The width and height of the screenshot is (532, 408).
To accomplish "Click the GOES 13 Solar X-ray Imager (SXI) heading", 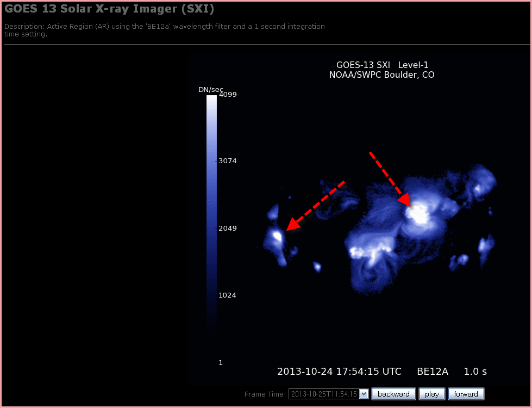I will [x=109, y=9].
